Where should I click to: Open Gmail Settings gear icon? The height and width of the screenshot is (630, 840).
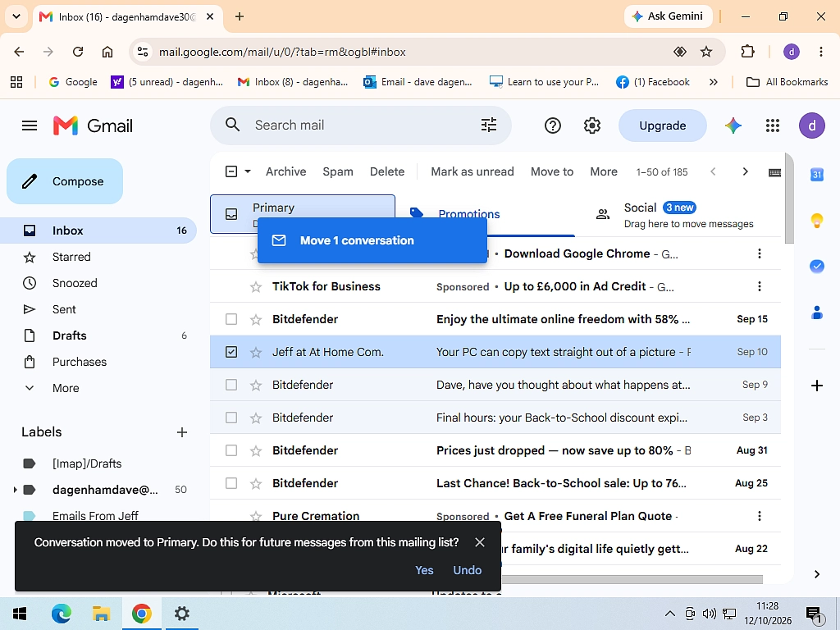point(592,126)
